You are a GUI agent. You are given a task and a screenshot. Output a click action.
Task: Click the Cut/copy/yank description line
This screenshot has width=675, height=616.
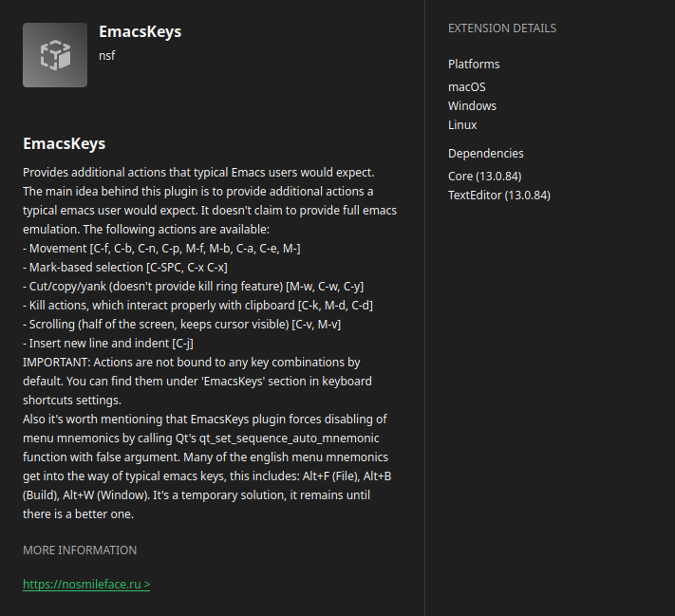pyautogui.click(x=194, y=287)
